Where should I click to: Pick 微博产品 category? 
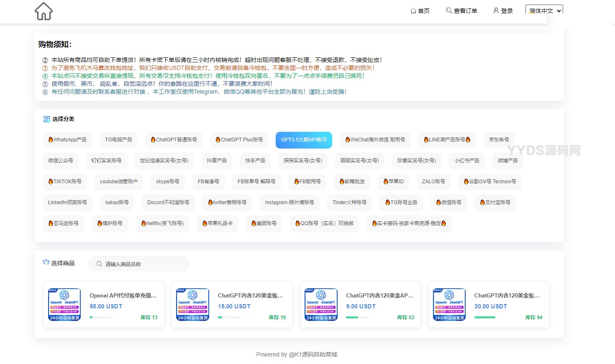click(x=507, y=161)
